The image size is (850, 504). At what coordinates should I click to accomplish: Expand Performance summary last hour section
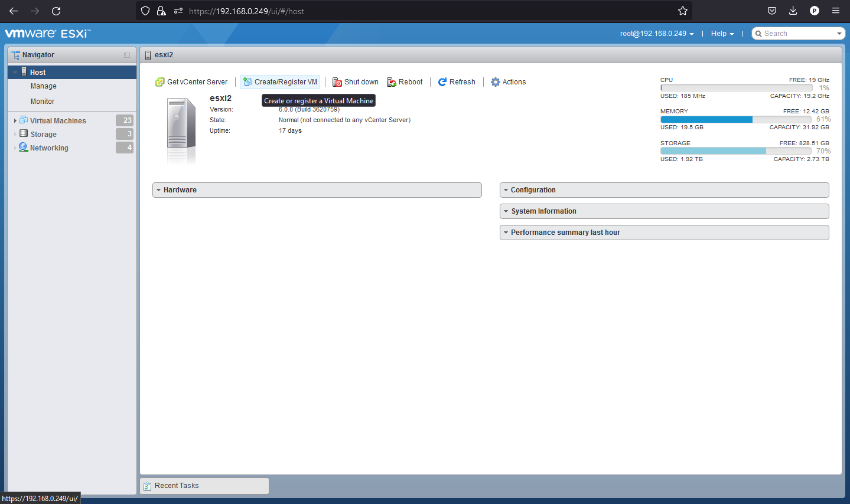pos(665,233)
